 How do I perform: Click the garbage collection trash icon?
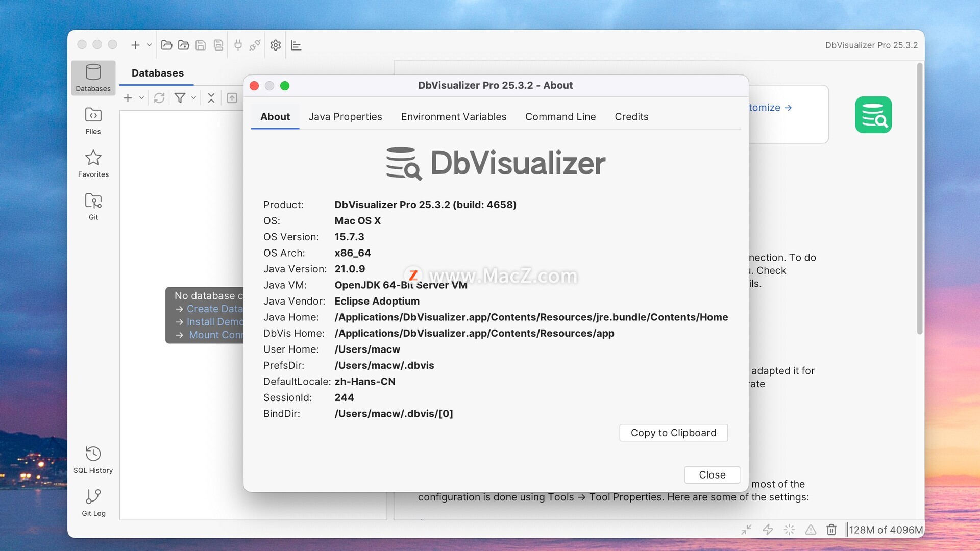pyautogui.click(x=831, y=530)
